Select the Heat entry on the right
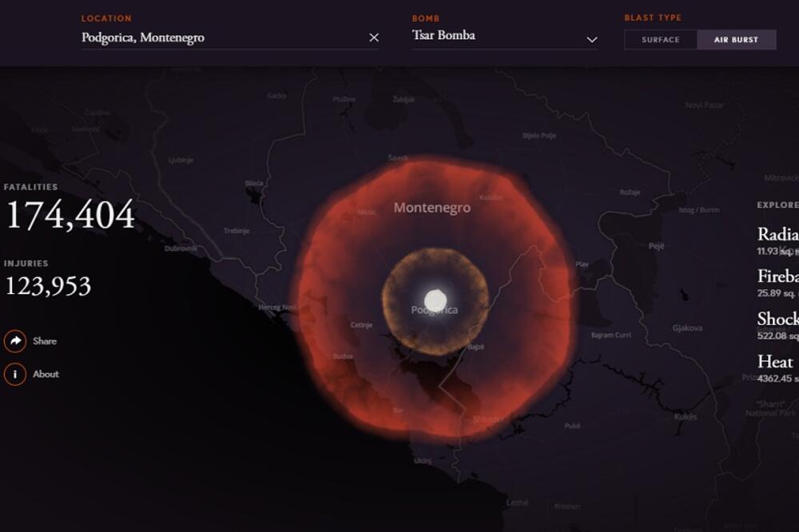This screenshot has height=532, width=799. (x=775, y=362)
